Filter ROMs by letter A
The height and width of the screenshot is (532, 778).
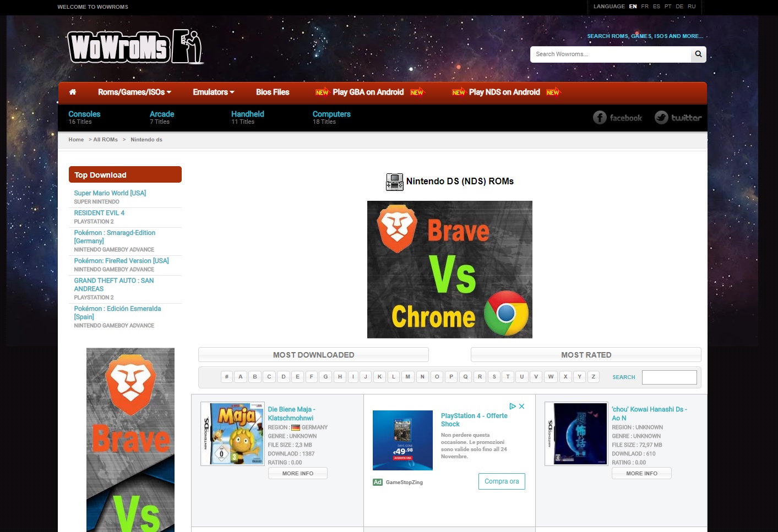241,377
